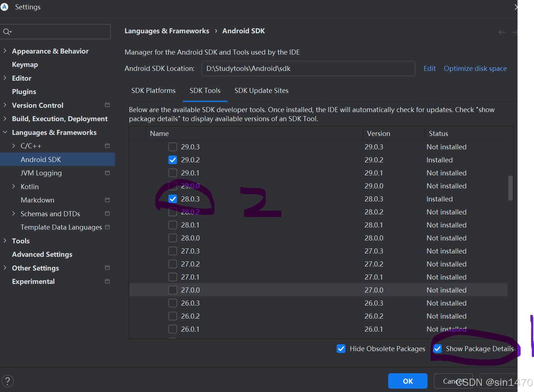The width and height of the screenshot is (534, 392).
Task: Open the SDK Update Sites tab
Action: tap(261, 90)
